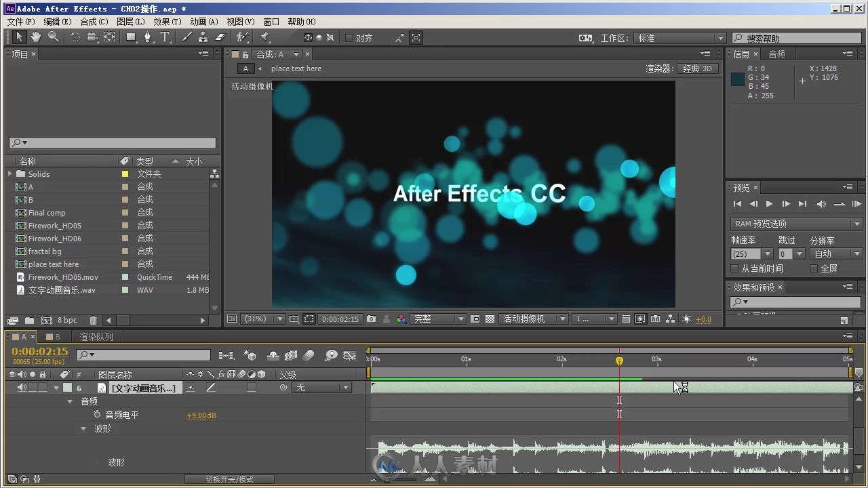Click the 8 bpc color depth button
The width and height of the screenshot is (868, 488).
click(67, 320)
